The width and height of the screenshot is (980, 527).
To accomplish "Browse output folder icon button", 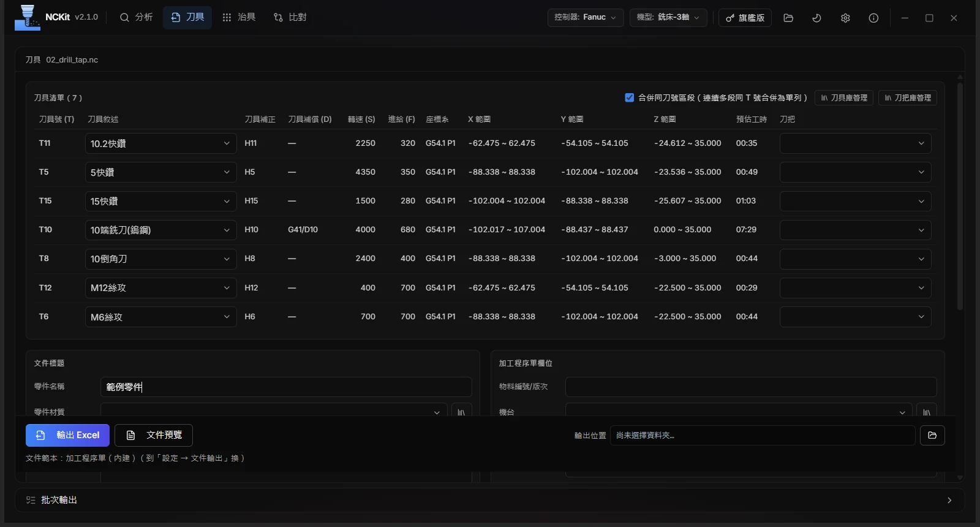I will pyautogui.click(x=932, y=435).
